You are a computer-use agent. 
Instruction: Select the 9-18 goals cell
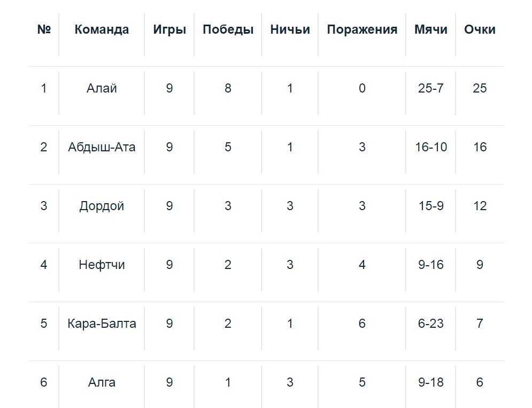pyautogui.click(x=431, y=382)
